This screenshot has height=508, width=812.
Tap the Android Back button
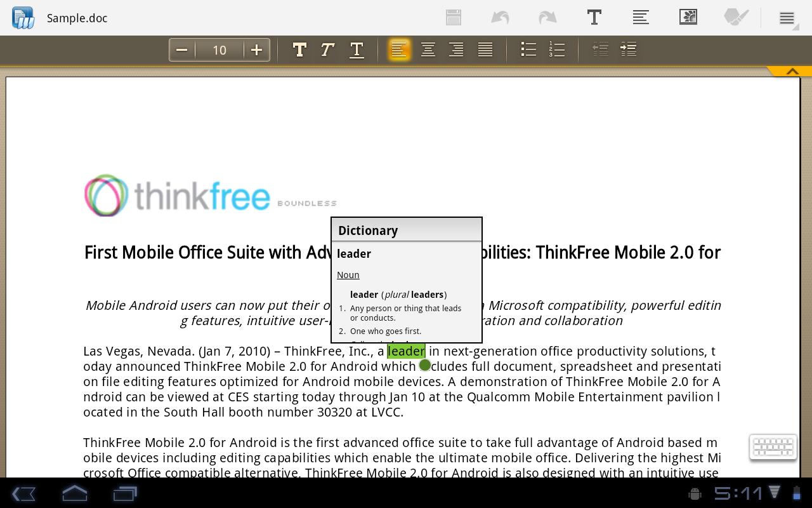pyautogui.click(x=23, y=493)
